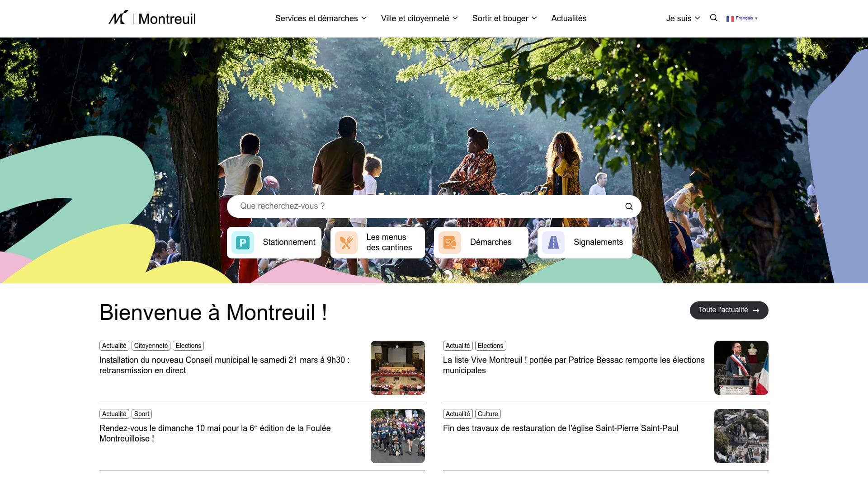
Task: Open the Français language dropdown
Action: tap(745, 18)
